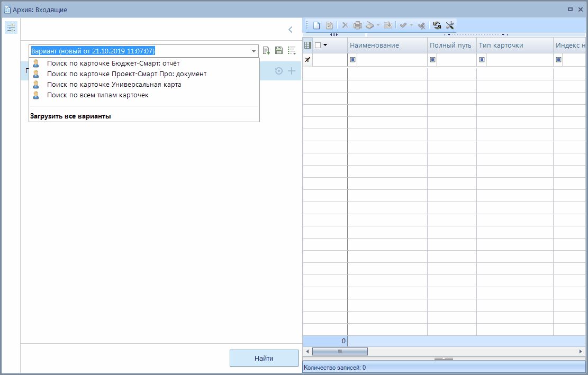Screen dimensions: 588x375
Task: Save the search variant with floppy icon
Action: click(x=279, y=51)
